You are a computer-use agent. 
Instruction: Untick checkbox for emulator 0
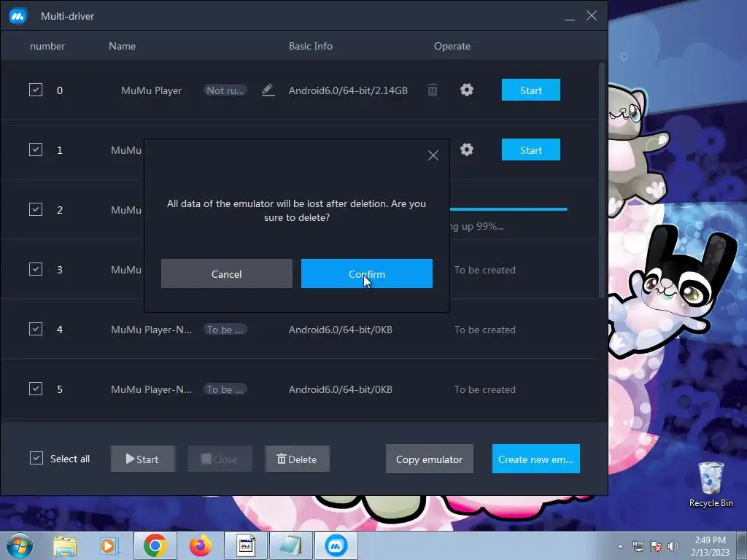coord(36,90)
